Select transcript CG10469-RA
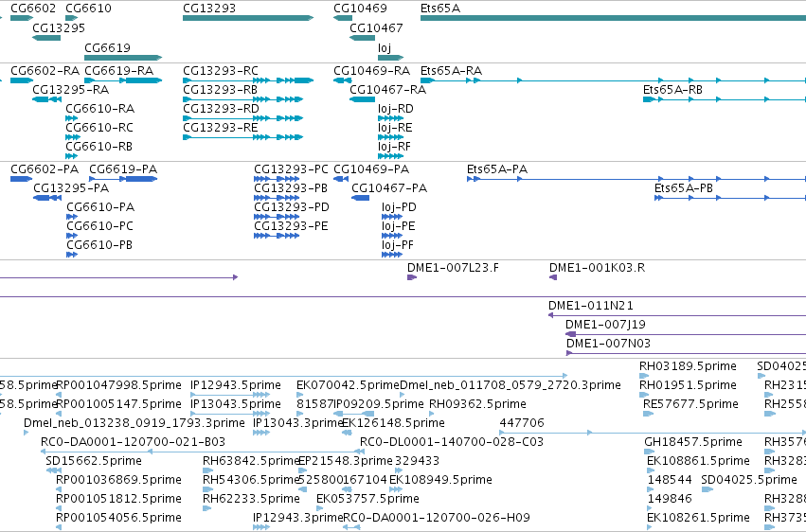This screenshot has width=806, height=532. pos(342,80)
